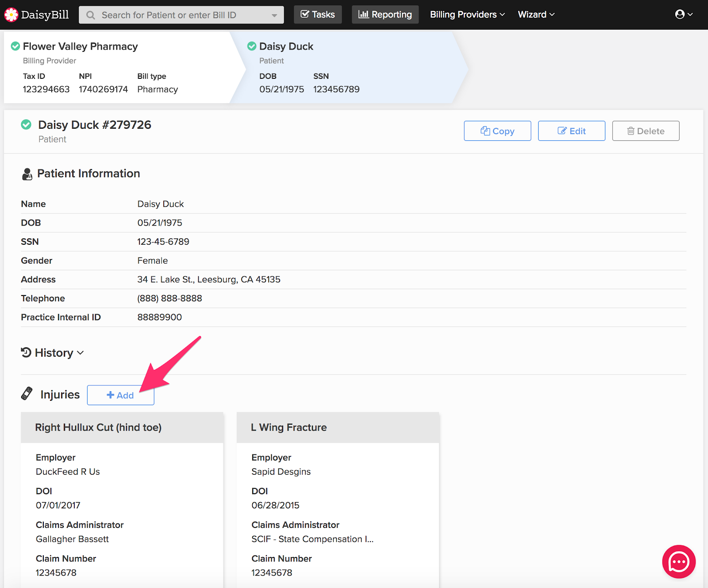Click the NPI value 1740269174
The image size is (708, 588).
pos(104,89)
